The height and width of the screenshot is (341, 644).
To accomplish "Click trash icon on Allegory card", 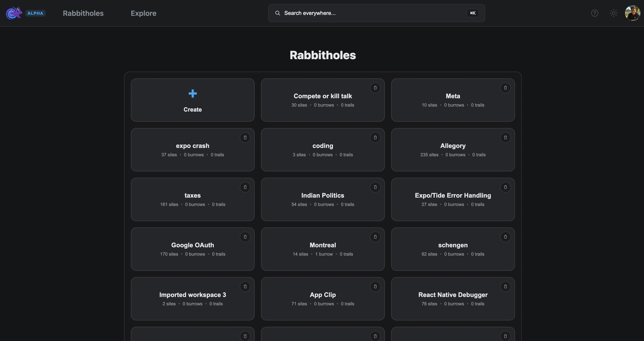I will coord(505,137).
